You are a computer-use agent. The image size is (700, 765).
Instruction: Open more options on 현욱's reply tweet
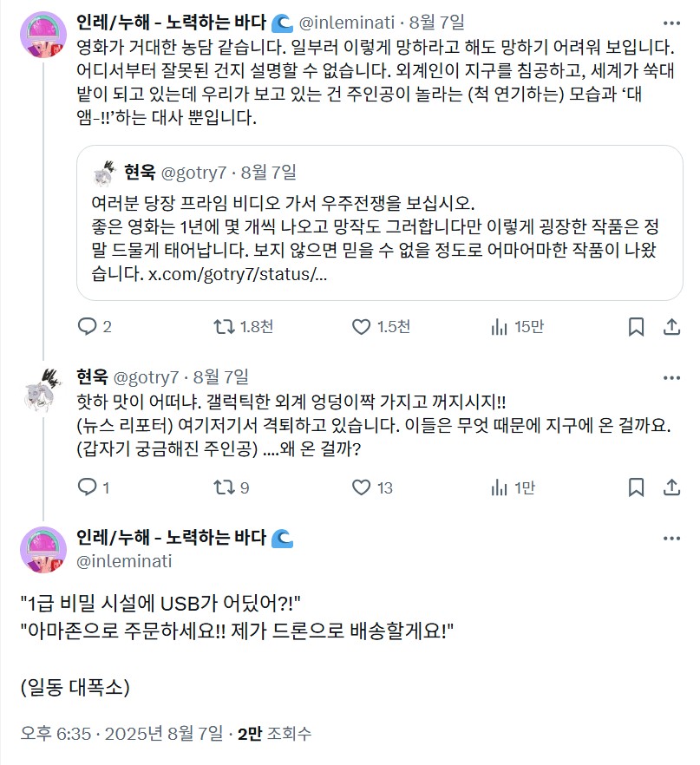(671, 377)
